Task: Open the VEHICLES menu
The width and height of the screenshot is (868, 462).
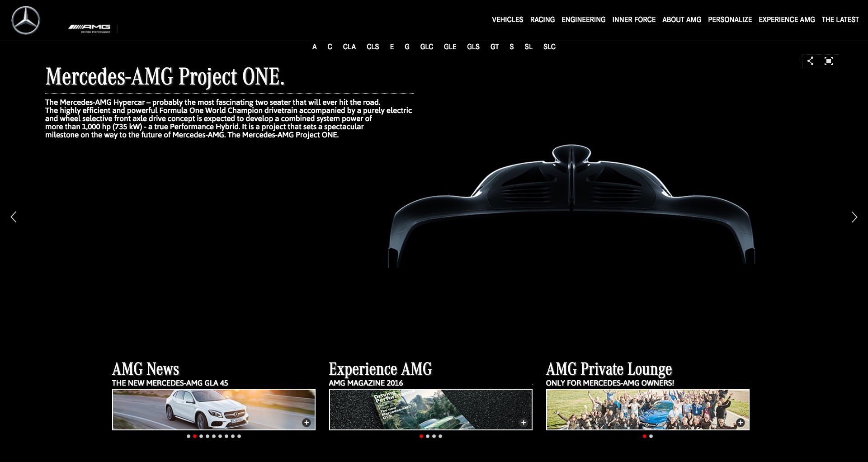Action: [507, 20]
